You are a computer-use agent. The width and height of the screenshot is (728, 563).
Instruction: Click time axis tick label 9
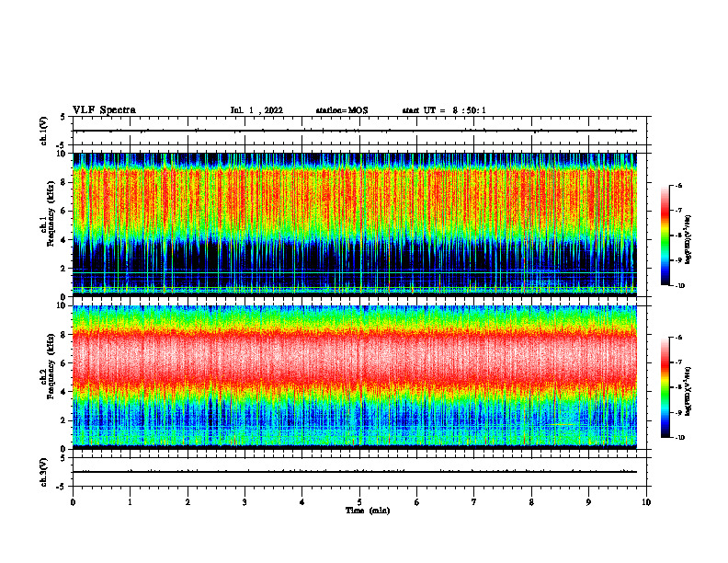pyautogui.click(x=588, y=502)
